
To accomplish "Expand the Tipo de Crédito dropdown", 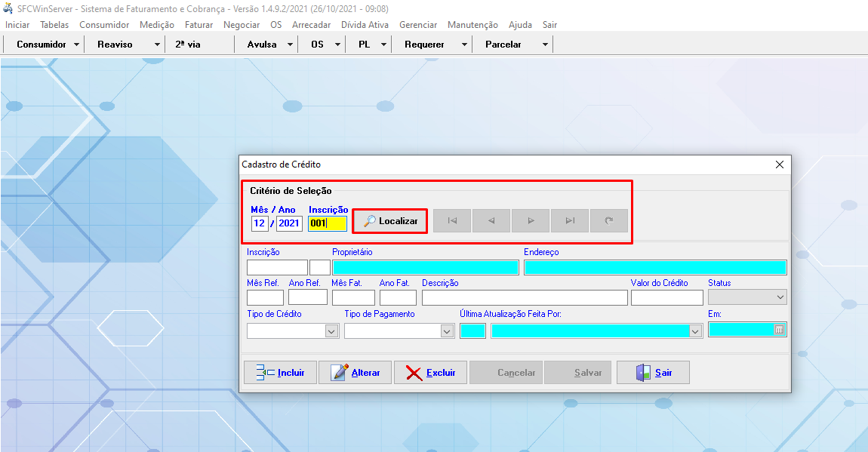I will coord(331,331).
